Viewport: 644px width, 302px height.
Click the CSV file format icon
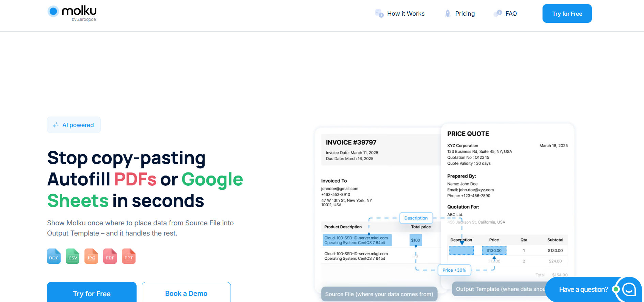point(73,256)
